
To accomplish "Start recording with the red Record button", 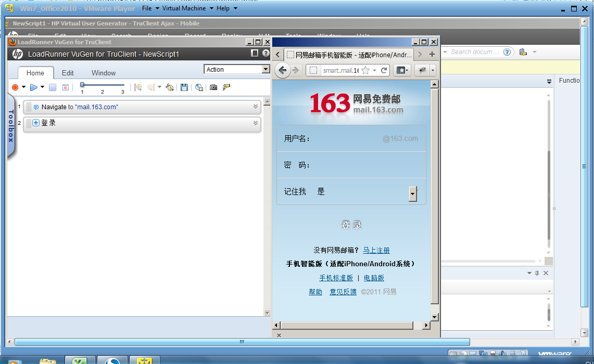I will point(15,87).
